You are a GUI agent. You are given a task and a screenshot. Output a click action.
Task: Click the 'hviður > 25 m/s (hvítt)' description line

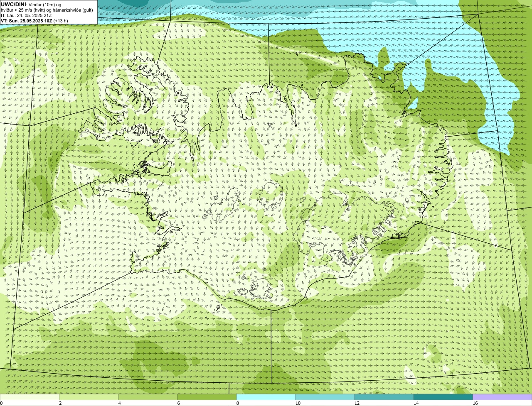pyautogui.click(x=47, y=10)
